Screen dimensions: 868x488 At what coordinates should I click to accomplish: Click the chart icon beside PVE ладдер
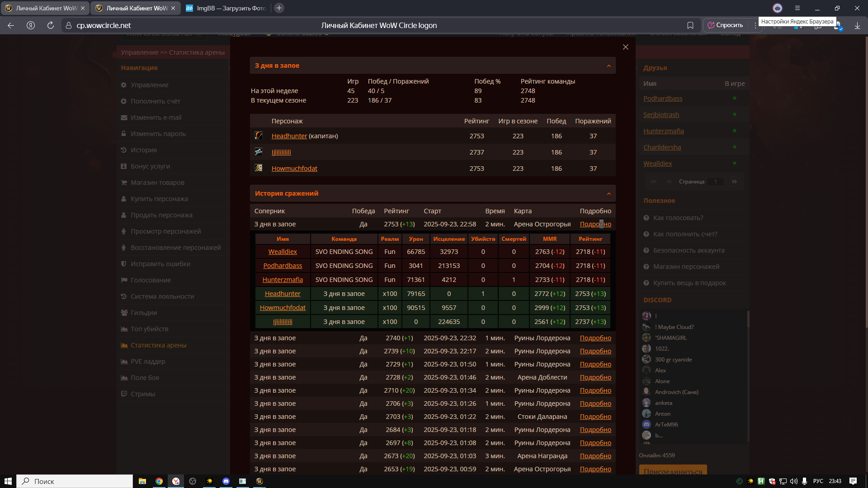pos(124,361)
